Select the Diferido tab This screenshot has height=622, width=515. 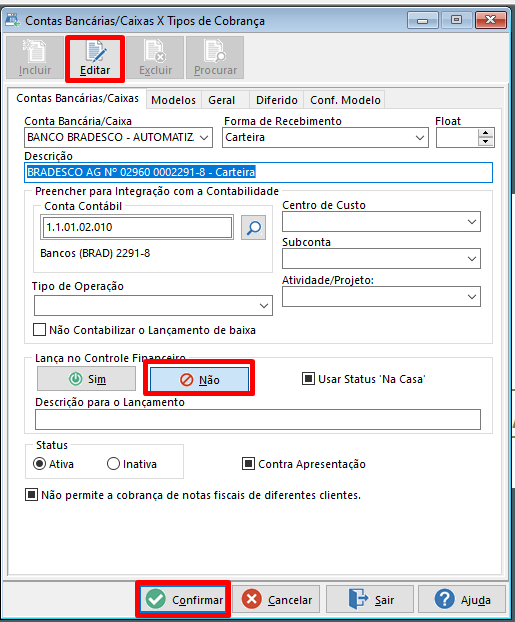tap(277, 100)
